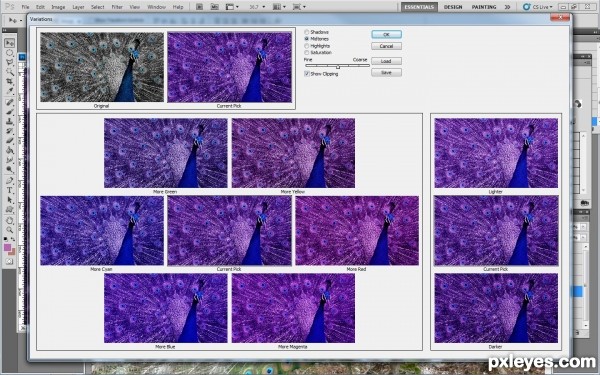This screenshot has width=600, height=375.
Task: Click Cancel in Variations dialog
Action: click(x=386, y=46)
